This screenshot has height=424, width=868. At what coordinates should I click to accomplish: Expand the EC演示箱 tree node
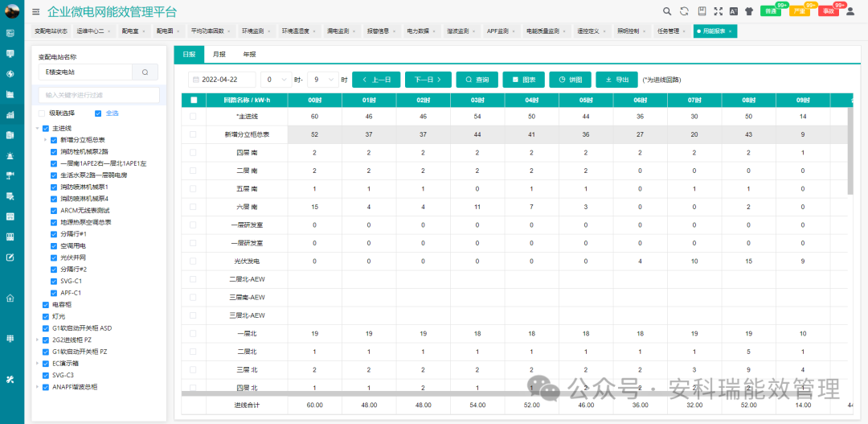38,364
